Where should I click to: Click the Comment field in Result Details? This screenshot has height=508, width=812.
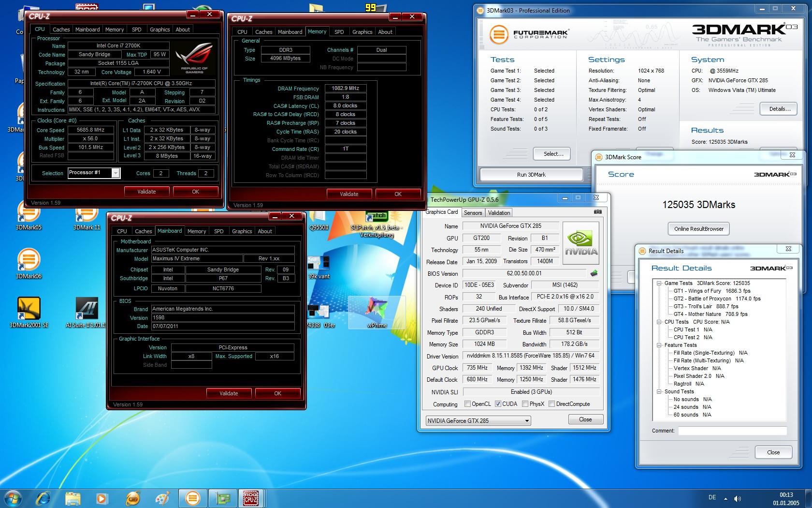(x=732, y=431)
